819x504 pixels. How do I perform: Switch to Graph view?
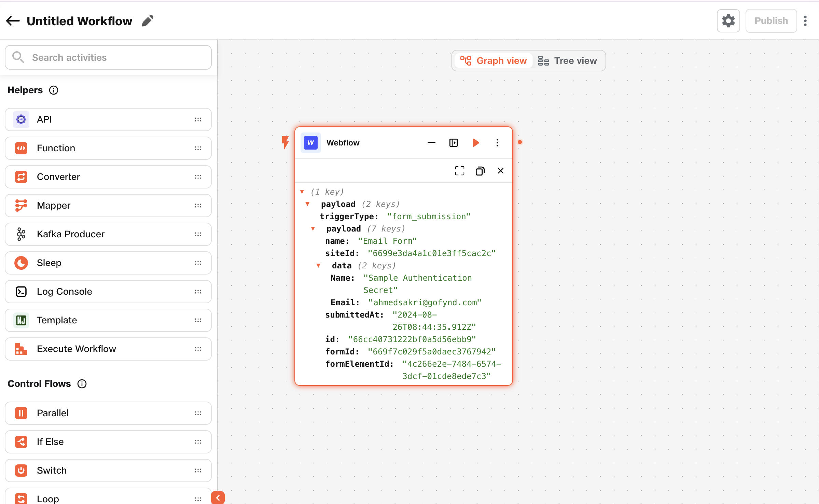[494, 61]
